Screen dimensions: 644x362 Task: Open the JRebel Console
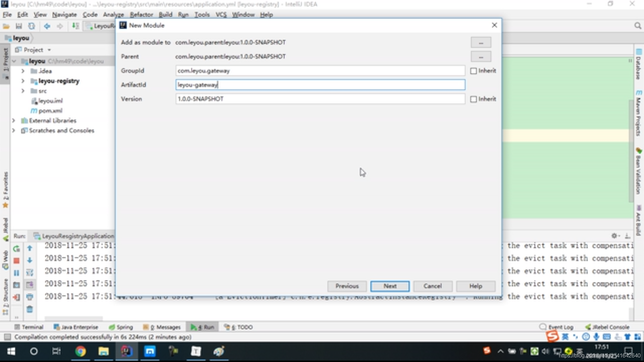point(607,327)
